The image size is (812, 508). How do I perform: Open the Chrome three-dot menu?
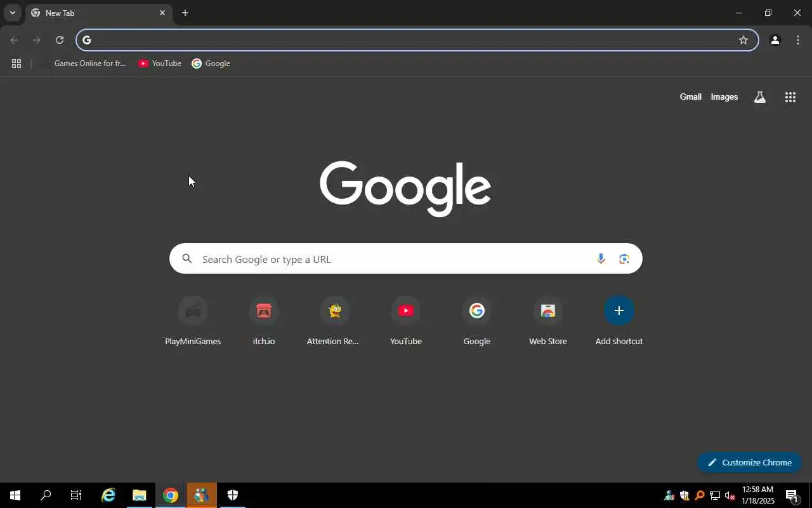[x=798, y=40]
